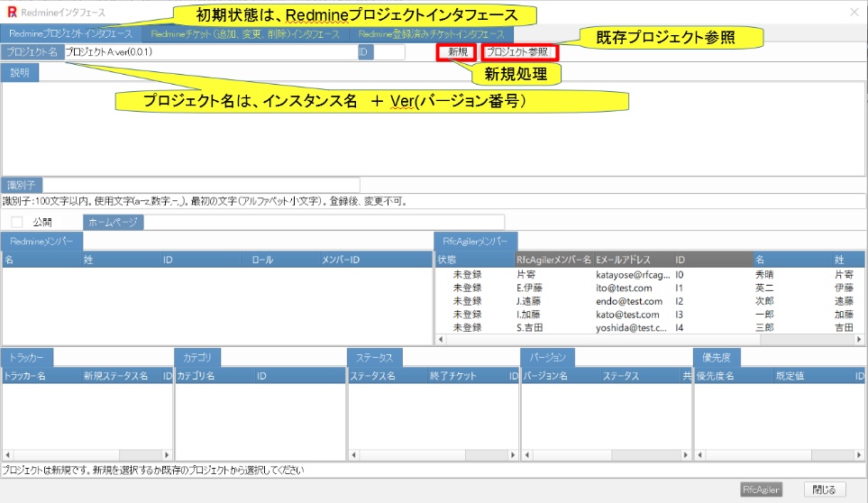Click the ホームページ input field
Viewport: 868px width, 503px height.
click(x=324, y=223)
